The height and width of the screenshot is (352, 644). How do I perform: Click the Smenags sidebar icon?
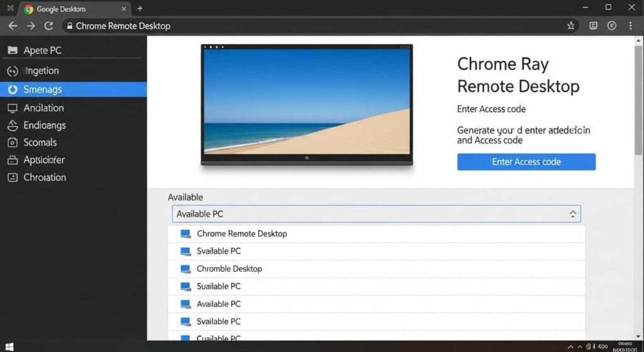pyautogui.click(x=13, y=89)
